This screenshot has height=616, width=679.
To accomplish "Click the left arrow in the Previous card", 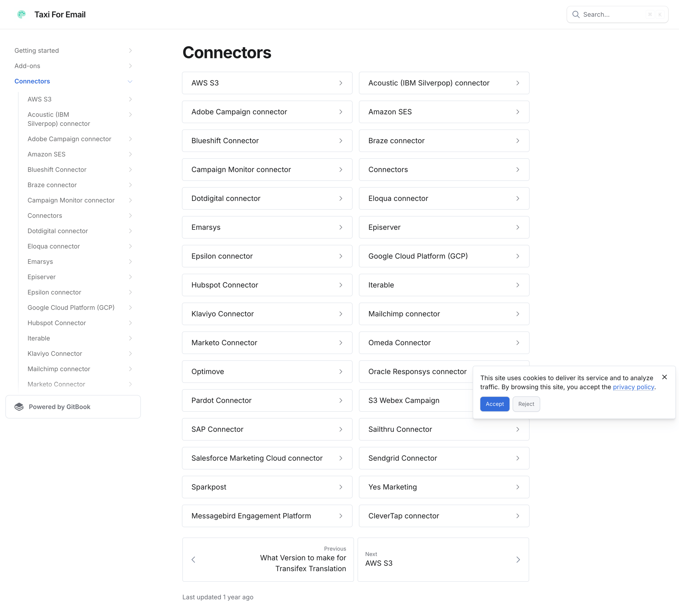I will [x=193, y=559].
